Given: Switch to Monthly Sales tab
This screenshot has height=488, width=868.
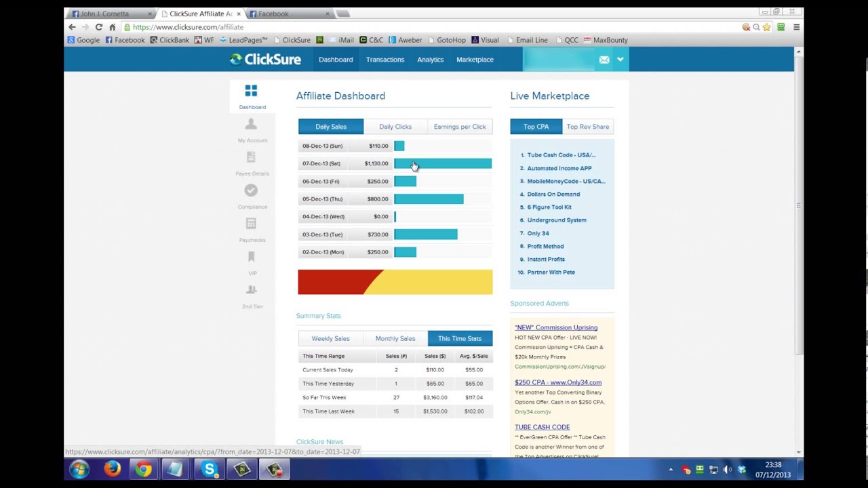Looking at the screenshot, I should click(x=395, y=338).
